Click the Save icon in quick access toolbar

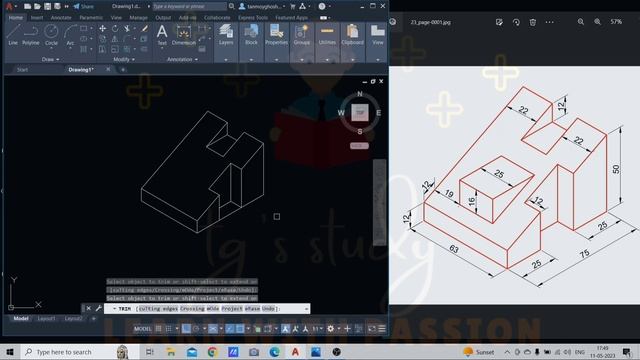[x=47, y=6]
